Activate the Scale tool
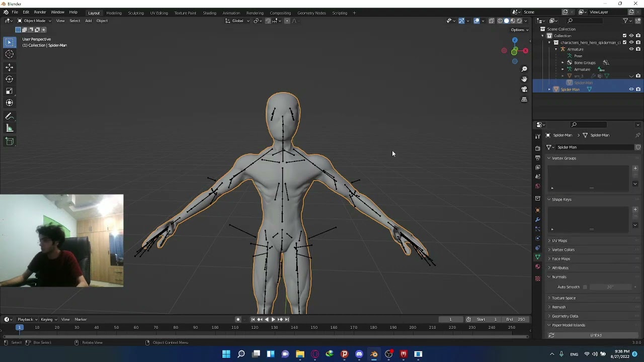This screenshot has width=644, height=362. (10, 91)
